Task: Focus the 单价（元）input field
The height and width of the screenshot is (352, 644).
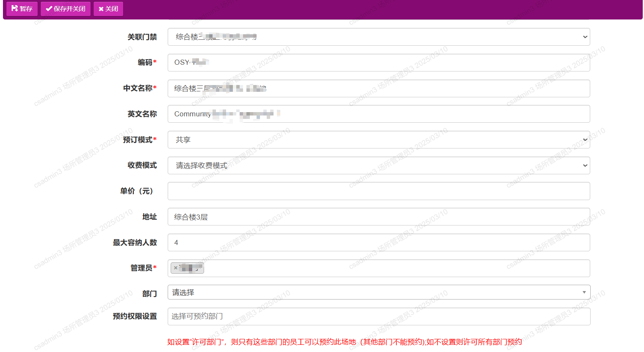Action: tap(379, 191)
